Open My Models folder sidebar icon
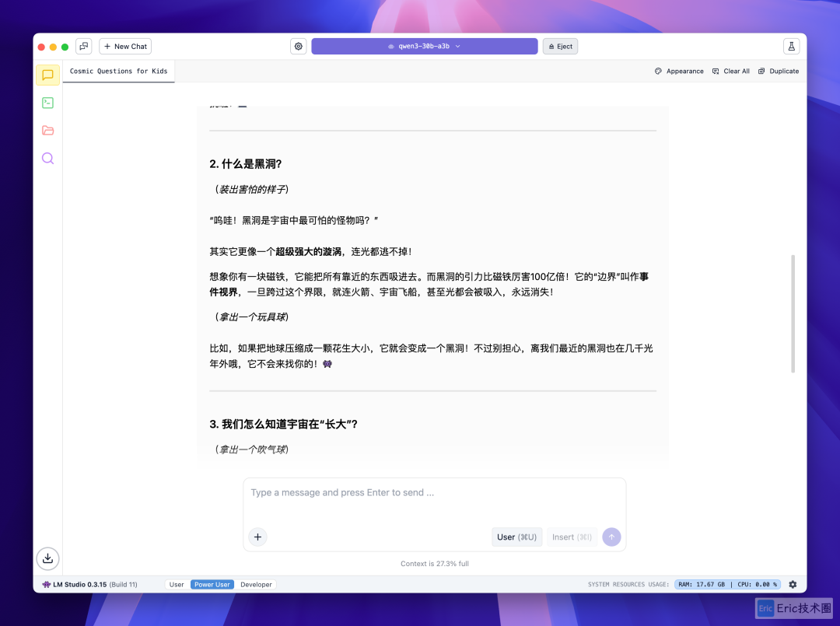Screen dimensions: 840x626 47,130
